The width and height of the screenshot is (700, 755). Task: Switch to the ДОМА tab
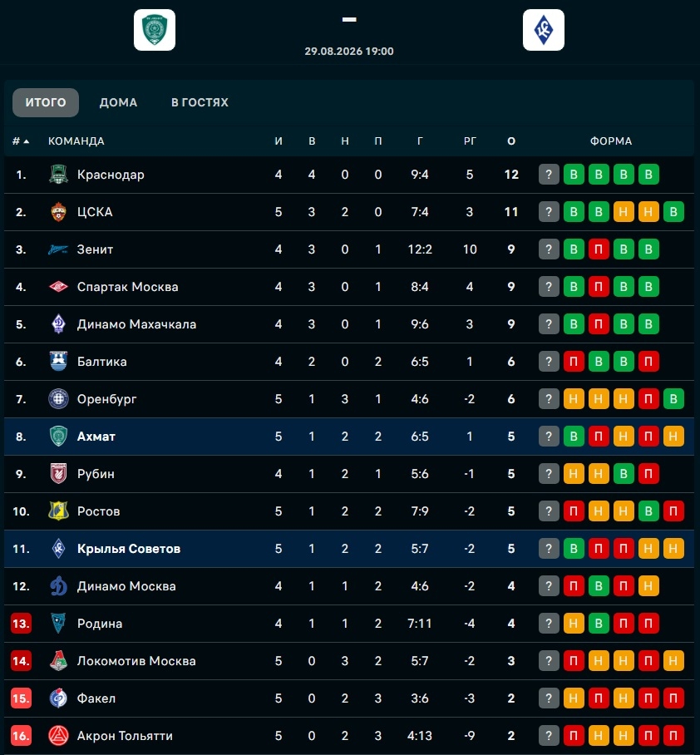pyautogui.click(x=118, y=102)
